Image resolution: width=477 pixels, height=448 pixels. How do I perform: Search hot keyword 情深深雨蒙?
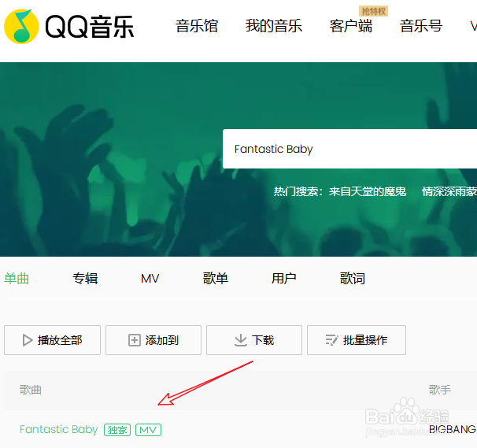[x=449, y=191]
